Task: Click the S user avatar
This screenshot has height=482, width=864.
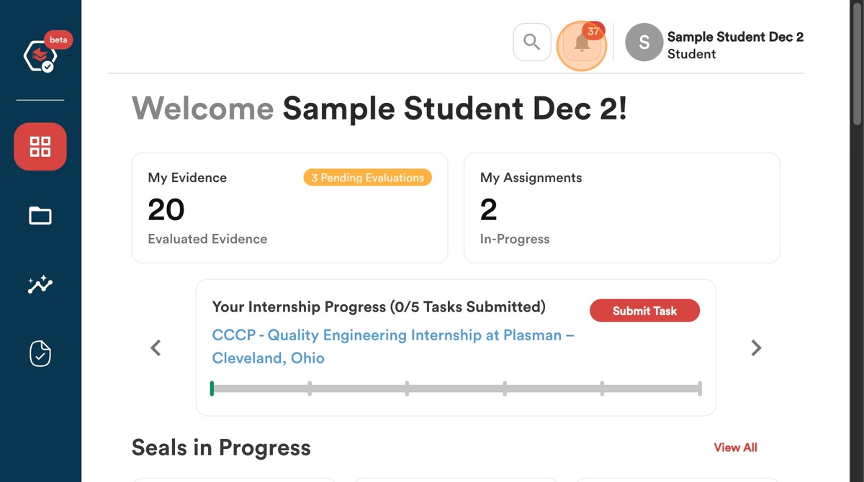Action: click(644, 42)
